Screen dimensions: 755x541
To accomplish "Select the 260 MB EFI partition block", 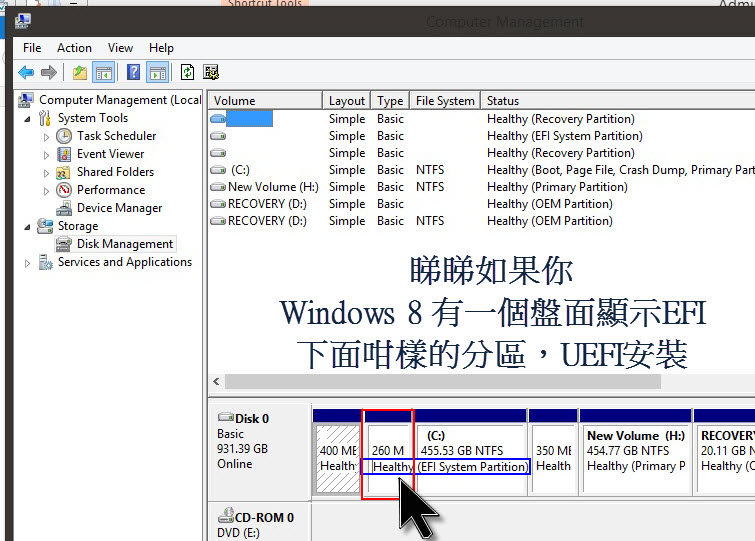I will point(388,457).
